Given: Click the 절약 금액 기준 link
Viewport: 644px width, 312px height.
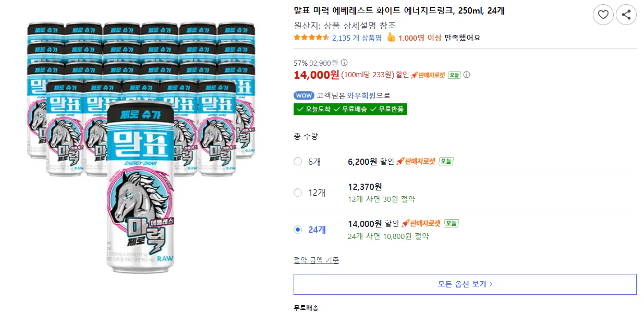Looking at the screenshot, I should point(316,260).
